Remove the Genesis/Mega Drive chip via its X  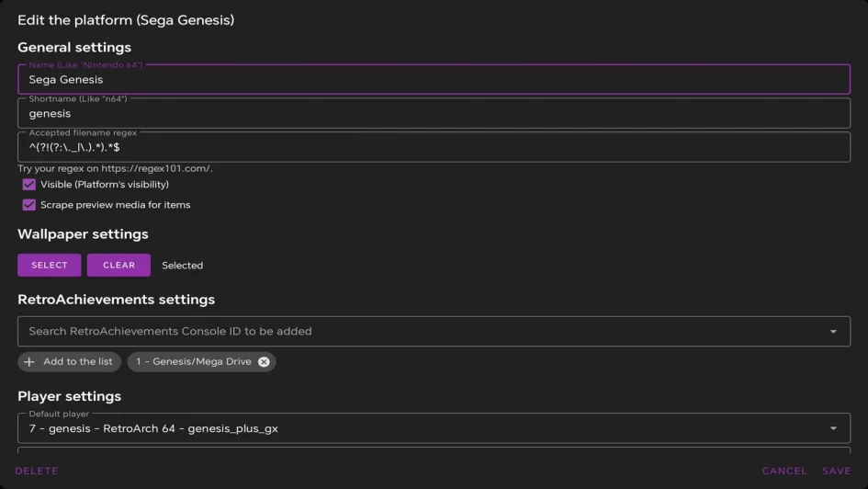click(x=264, y=362)
